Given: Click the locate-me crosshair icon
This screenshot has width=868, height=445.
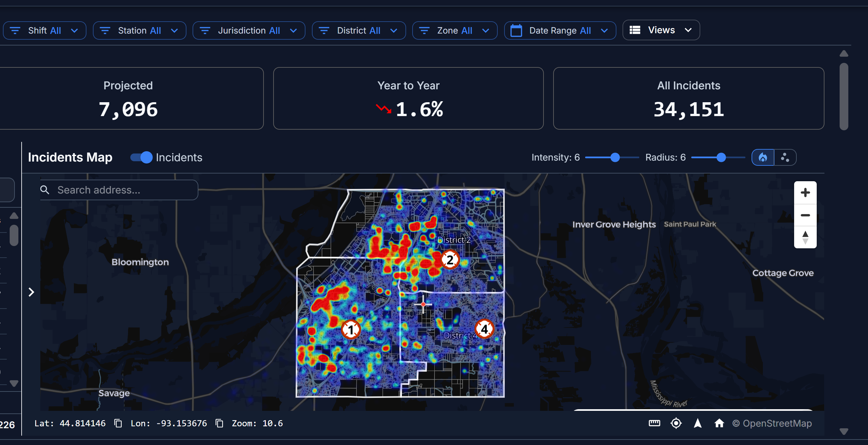Looking at the screenshot, I should coord(676,423).
